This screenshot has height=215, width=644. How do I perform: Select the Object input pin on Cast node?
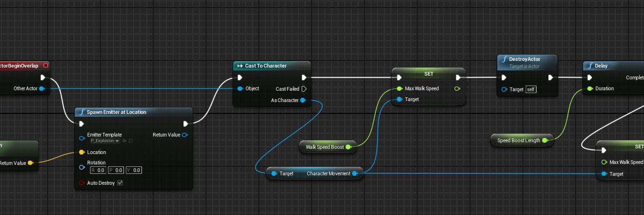click(240, 88)
